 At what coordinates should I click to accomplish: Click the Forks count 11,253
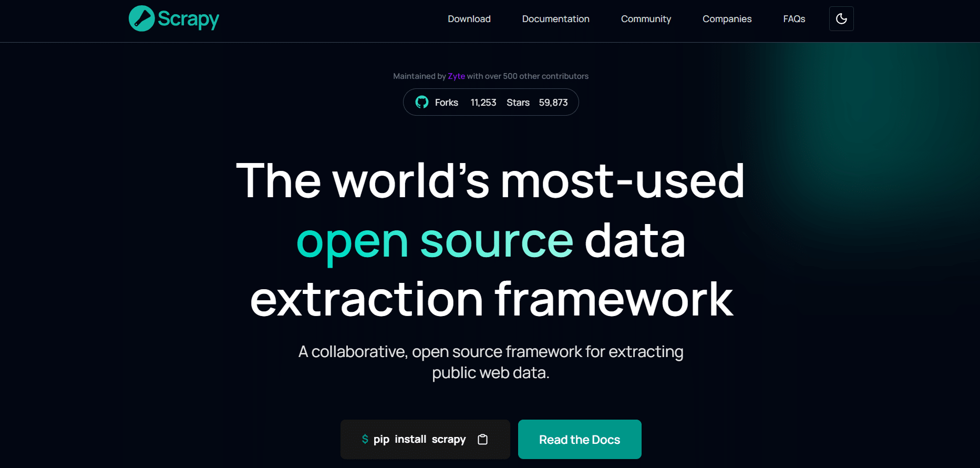coord(483,103)
